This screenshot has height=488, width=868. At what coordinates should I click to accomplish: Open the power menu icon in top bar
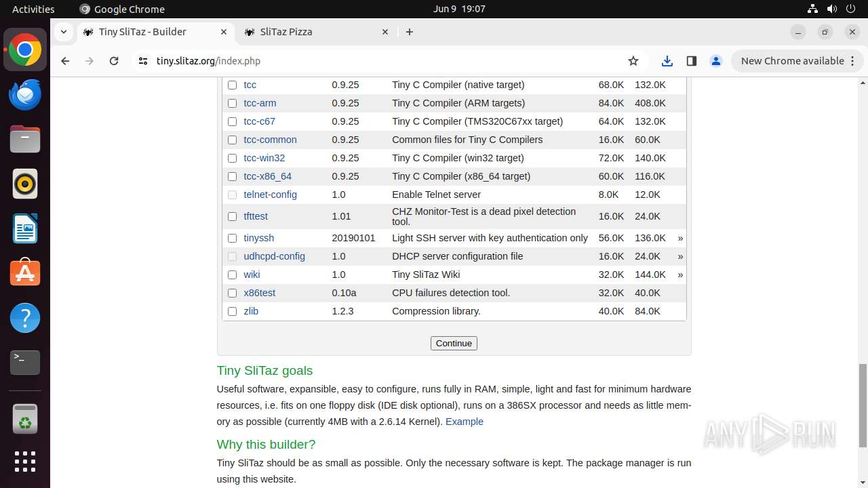coord(850,9)
